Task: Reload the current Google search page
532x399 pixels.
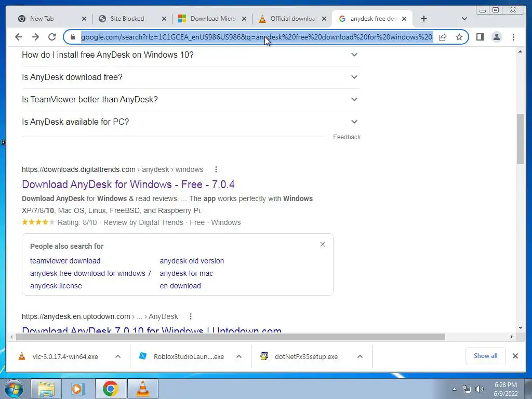Action: [52, 37]
